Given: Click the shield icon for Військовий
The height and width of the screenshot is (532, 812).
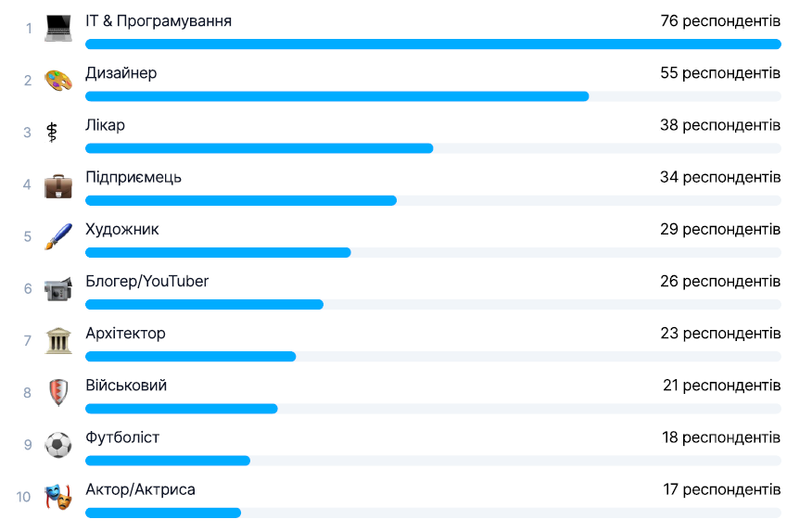Looking at the screenshot, I should [58, 393].
